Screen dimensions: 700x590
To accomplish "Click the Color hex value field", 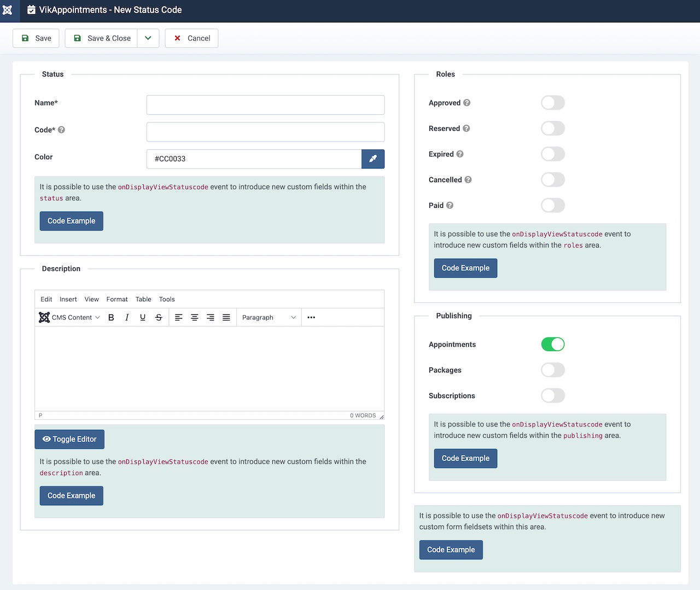I will click(x=254, y=159).
